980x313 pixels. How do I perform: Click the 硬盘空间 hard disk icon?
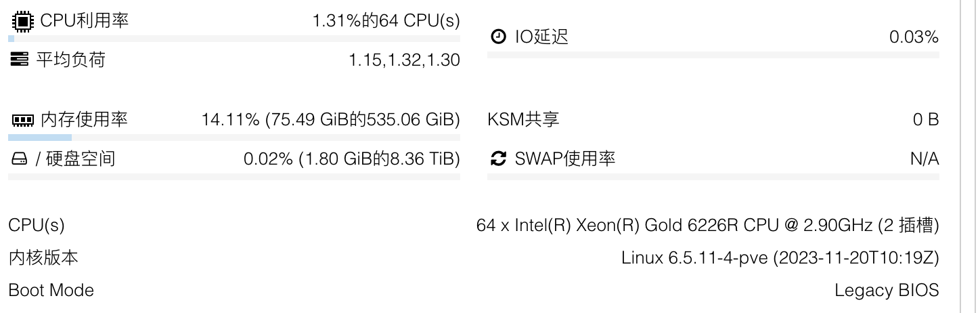tap(19, 159)
